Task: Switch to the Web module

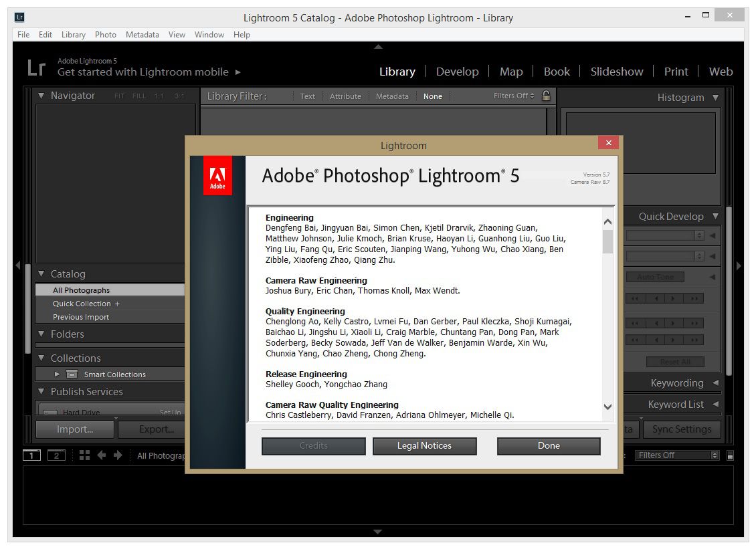Action: click(721, 72)
